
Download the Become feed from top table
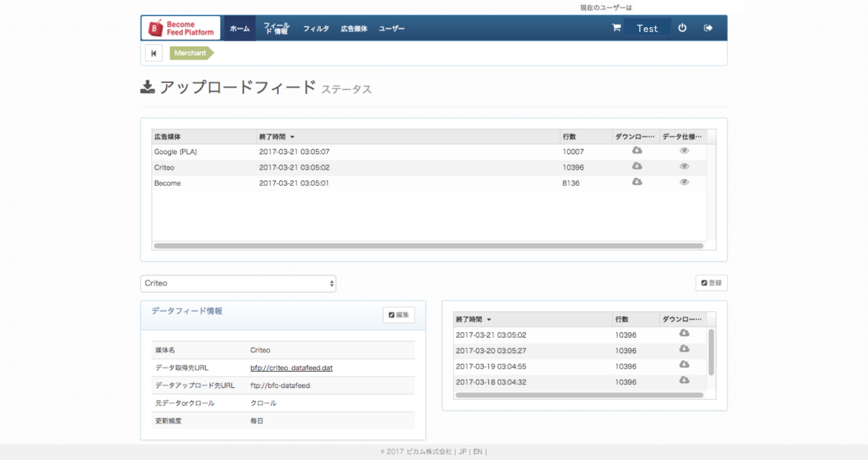click(637, 182)
